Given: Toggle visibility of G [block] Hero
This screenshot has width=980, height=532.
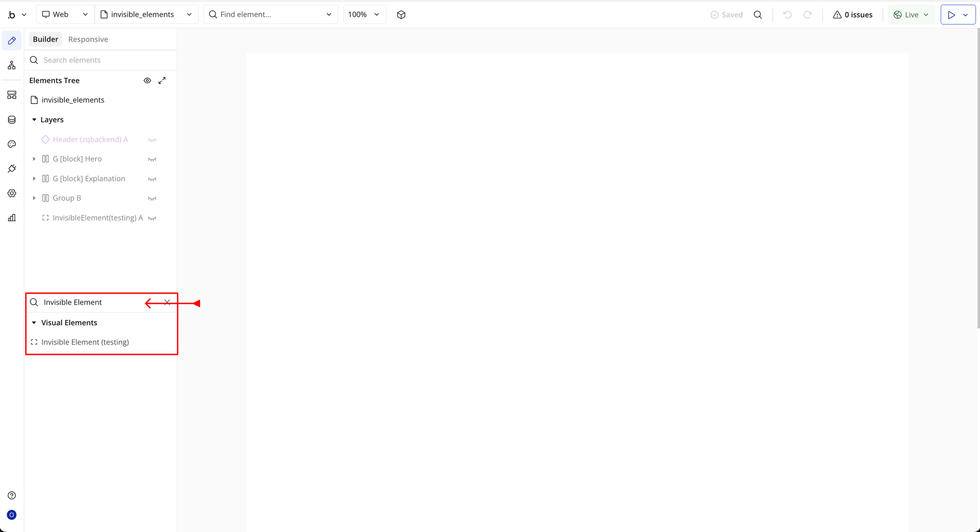Looking at the screenshot, I should pyautogui.click(x=152, y=159).
